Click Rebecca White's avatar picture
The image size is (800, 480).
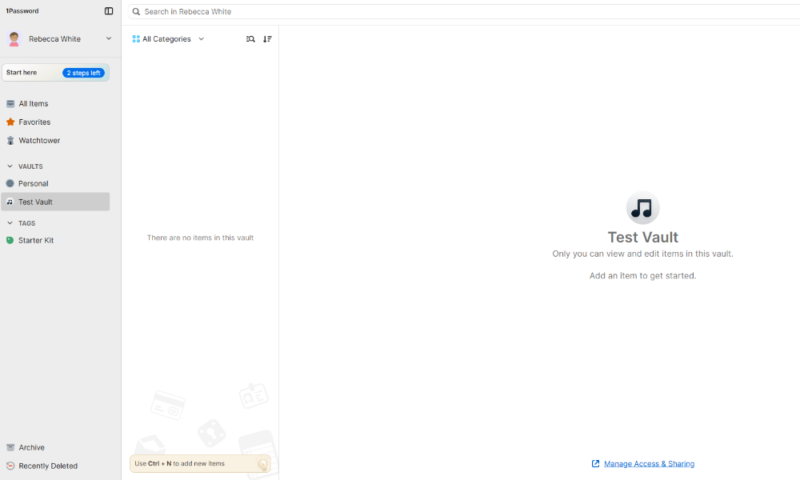click(14, 39)
